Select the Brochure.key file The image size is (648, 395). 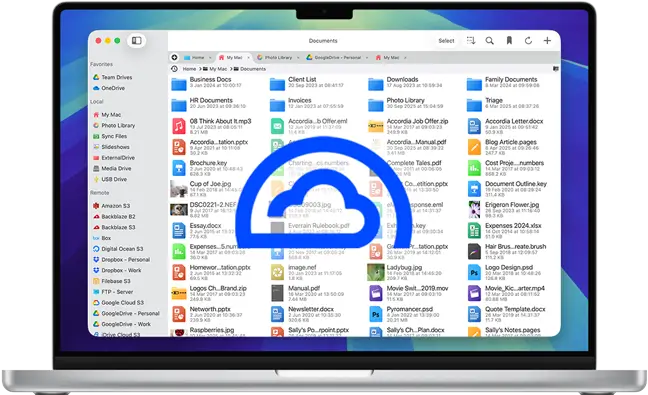(207, 168)
